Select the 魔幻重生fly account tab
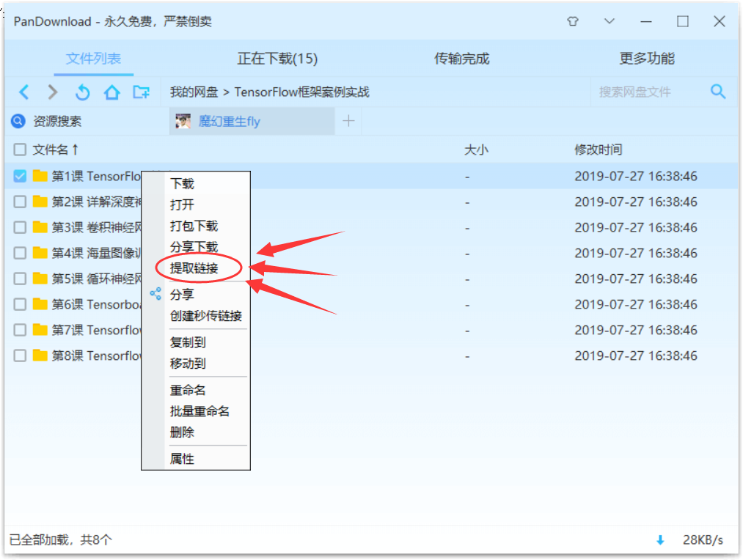The image size is (743, 560). point(252,121)
